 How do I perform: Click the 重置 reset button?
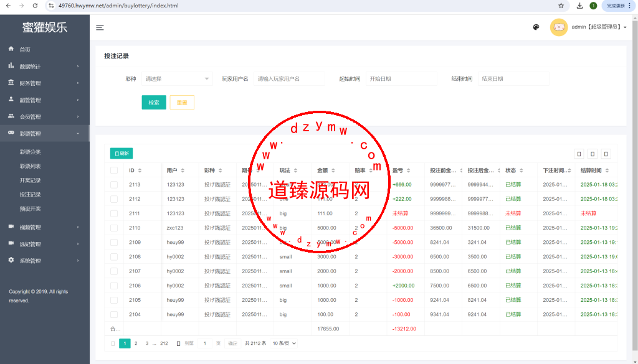182,103
